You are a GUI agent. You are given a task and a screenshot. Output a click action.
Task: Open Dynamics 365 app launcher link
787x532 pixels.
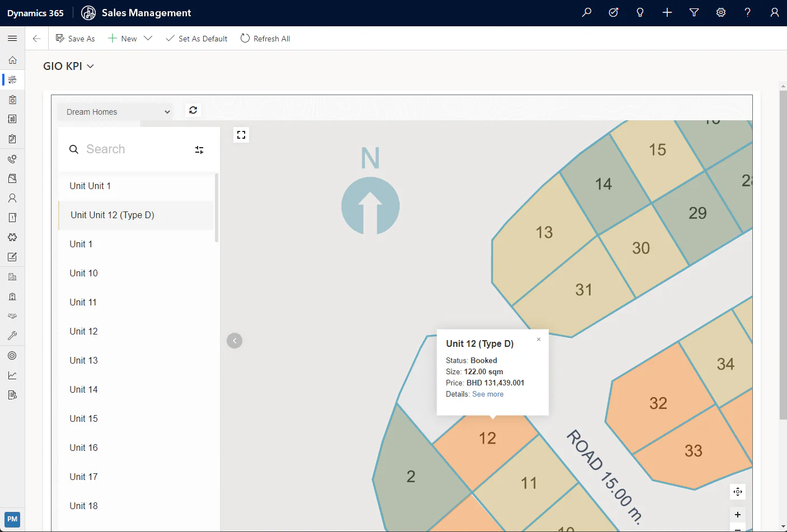click(x=35, y=13)
